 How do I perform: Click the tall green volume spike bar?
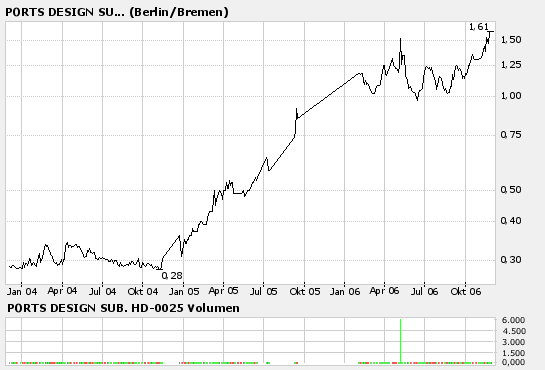click(x=400, y=341)
